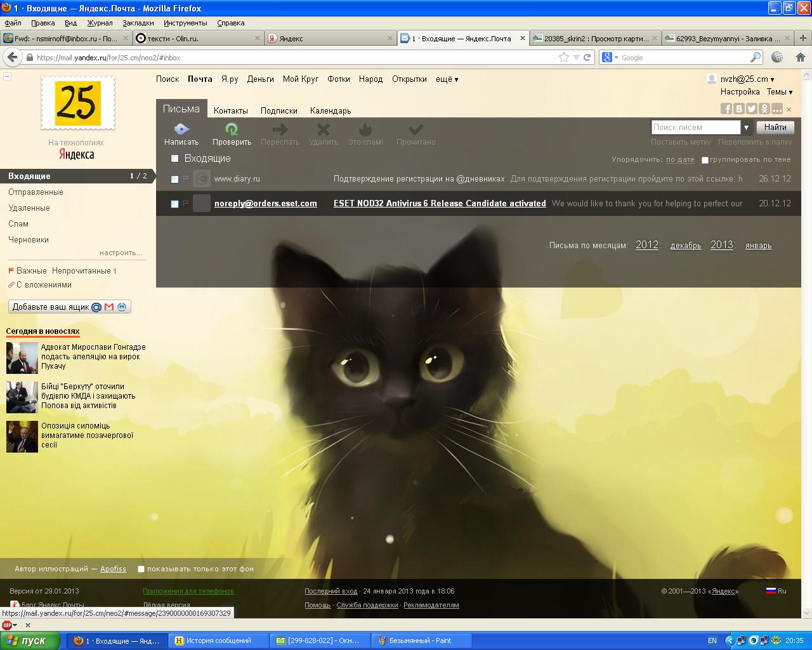Collapse the left panel minus toggle

point(7,76)
